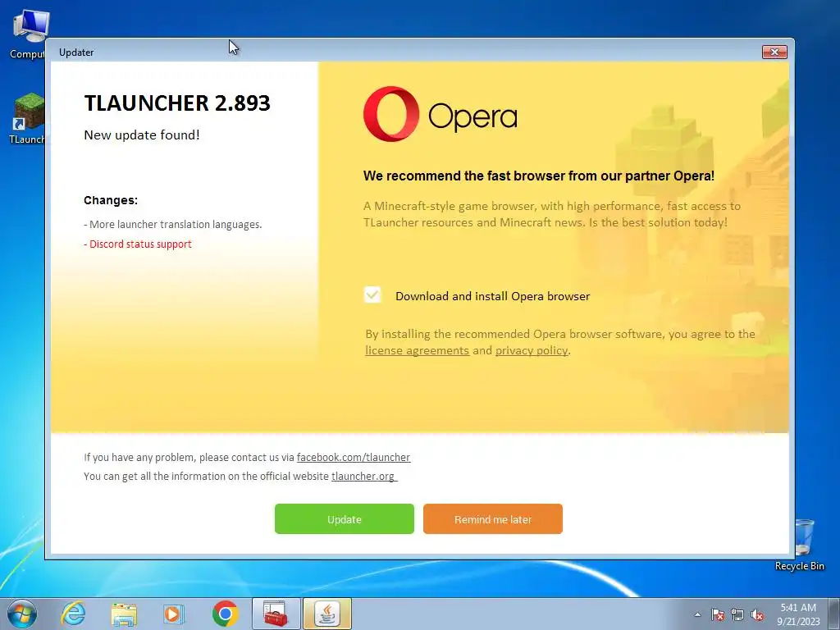Open the Recycle Bin desktop icon
Viewport: 840px width, 630px height.
click(800, 545)
